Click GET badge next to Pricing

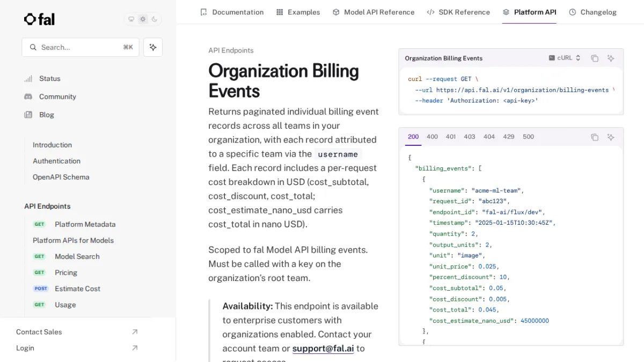(x=40, y=272)
